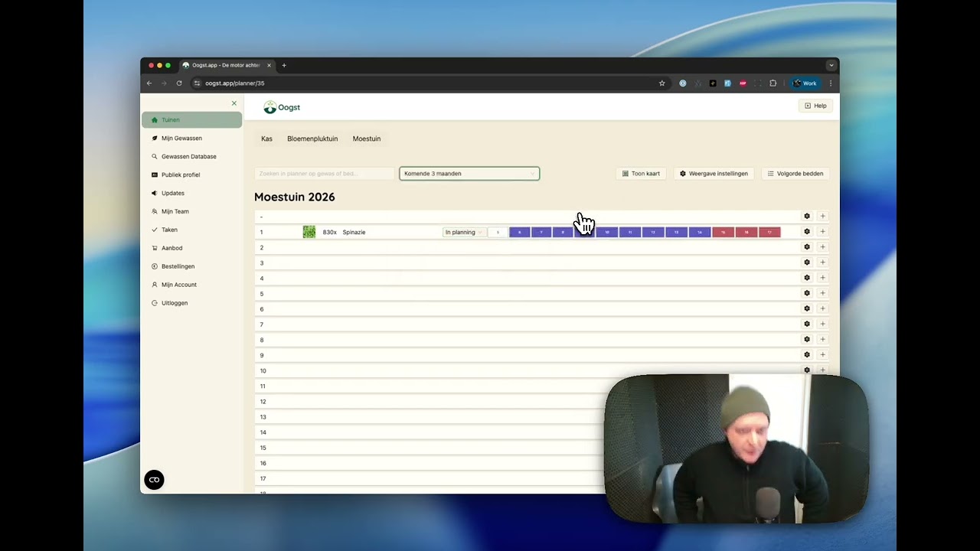View site information icon in address bar
Image resolution: width=980 pixels, height=551 pixels.
[197, 83]
